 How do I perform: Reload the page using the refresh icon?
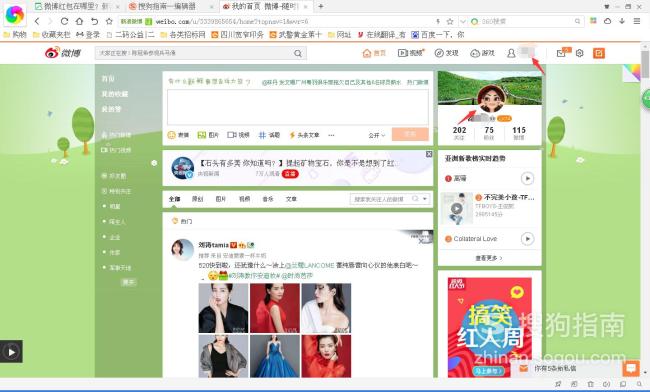[x=64, y=21]
